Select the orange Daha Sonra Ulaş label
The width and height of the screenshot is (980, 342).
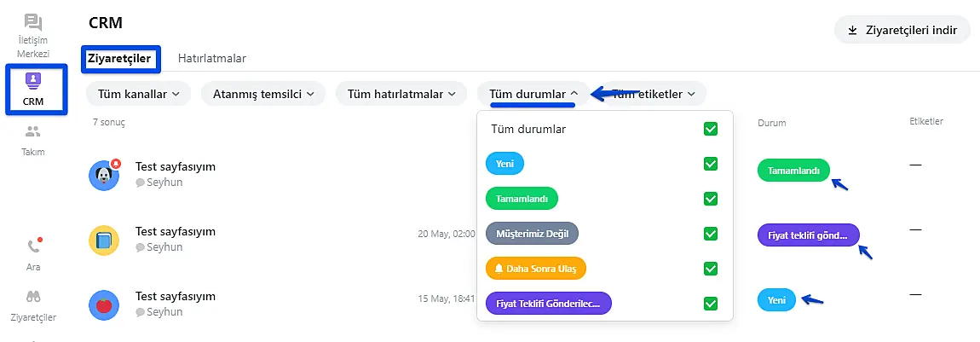[x=536, y=269]
